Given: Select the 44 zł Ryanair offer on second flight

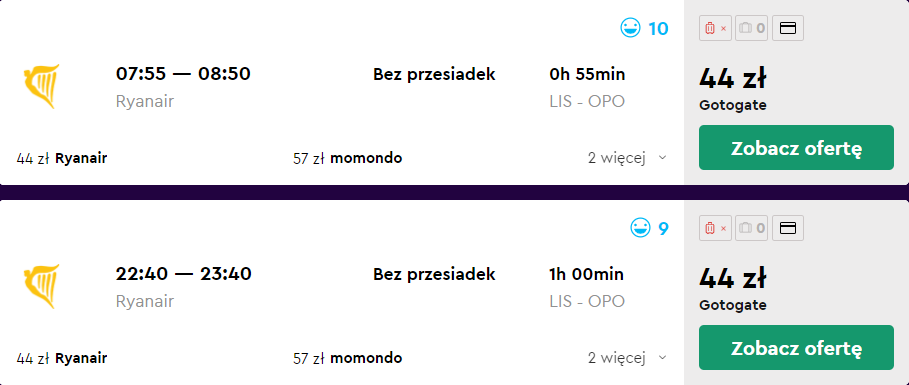Looking at the screenshot, I should point(62,358).
